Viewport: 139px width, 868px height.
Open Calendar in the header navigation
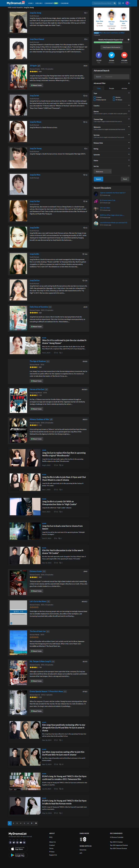click(64, 3)
